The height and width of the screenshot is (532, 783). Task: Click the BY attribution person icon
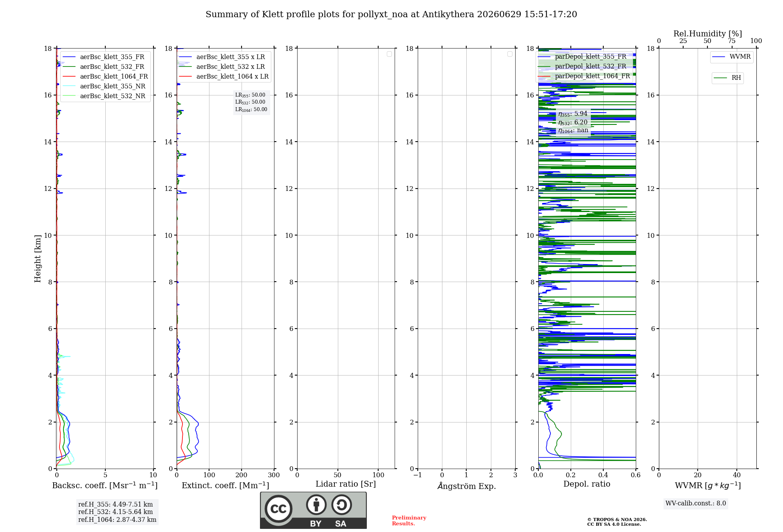pos(316,505)
